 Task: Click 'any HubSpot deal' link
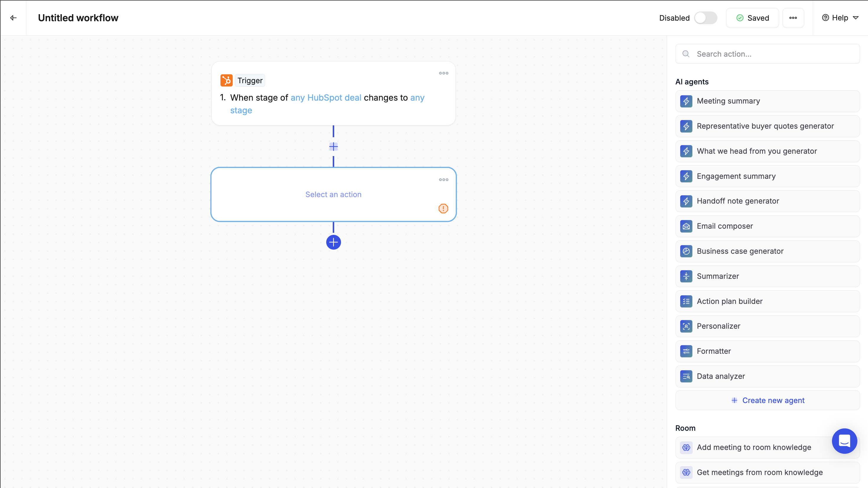pos(326,98)
